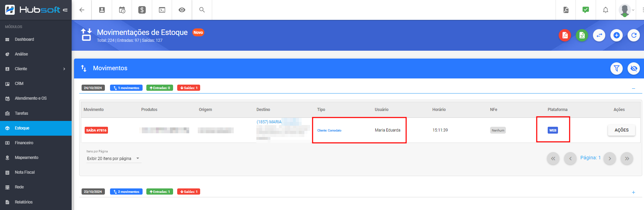
Task: Open the PDF document icon in top bar
Action: (x=566, y=10)
